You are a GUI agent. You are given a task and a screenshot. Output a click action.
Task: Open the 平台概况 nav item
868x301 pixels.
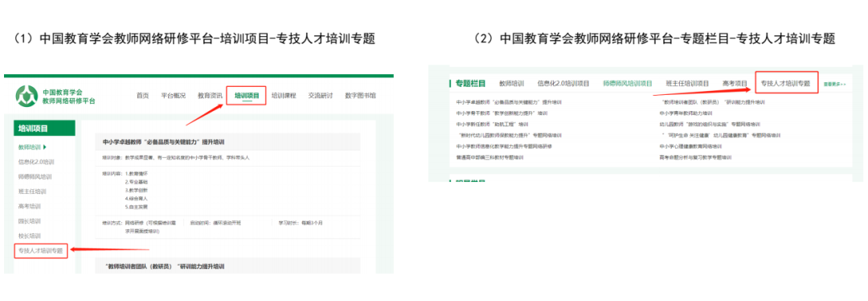(x=174, y=95)
